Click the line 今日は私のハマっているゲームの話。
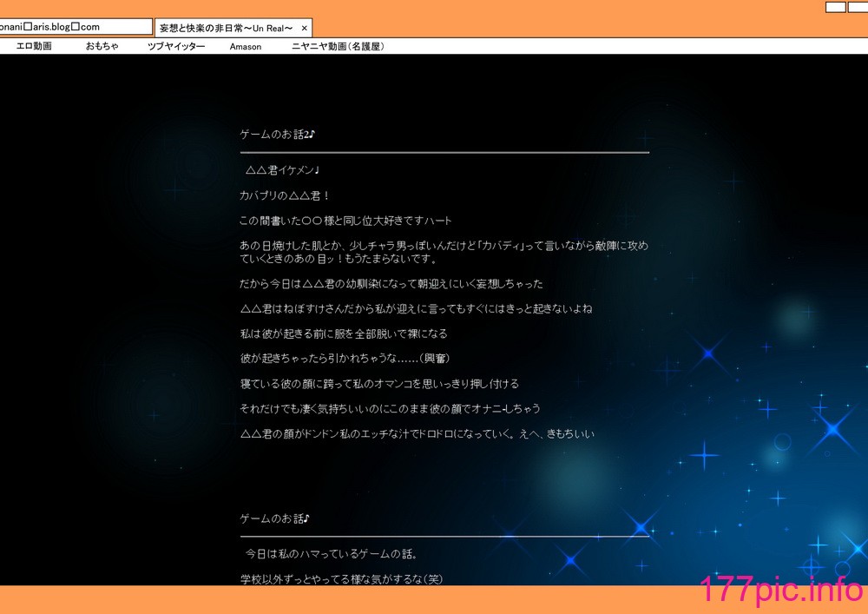Screen dimensions: 868x614 [x=331, y=554]
